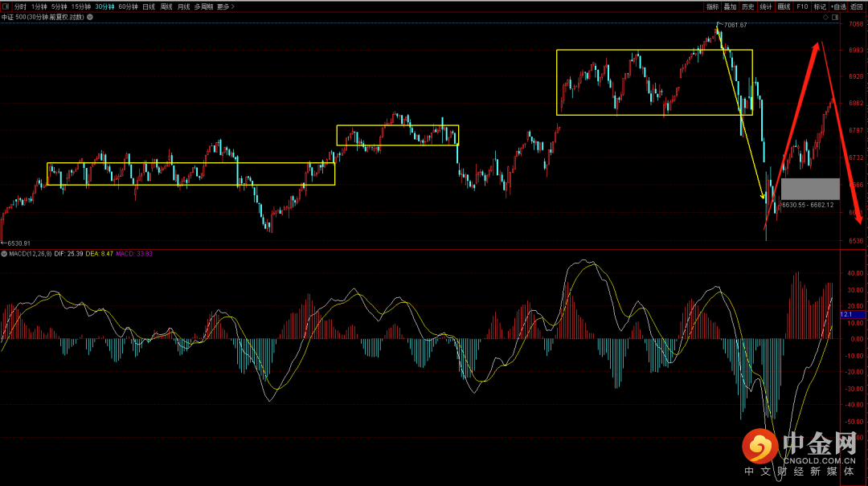Open the MACD indicator dropdown arrow
Viewport: 868px width, 486px height.
pyautogui.click(x=4, y=254)
